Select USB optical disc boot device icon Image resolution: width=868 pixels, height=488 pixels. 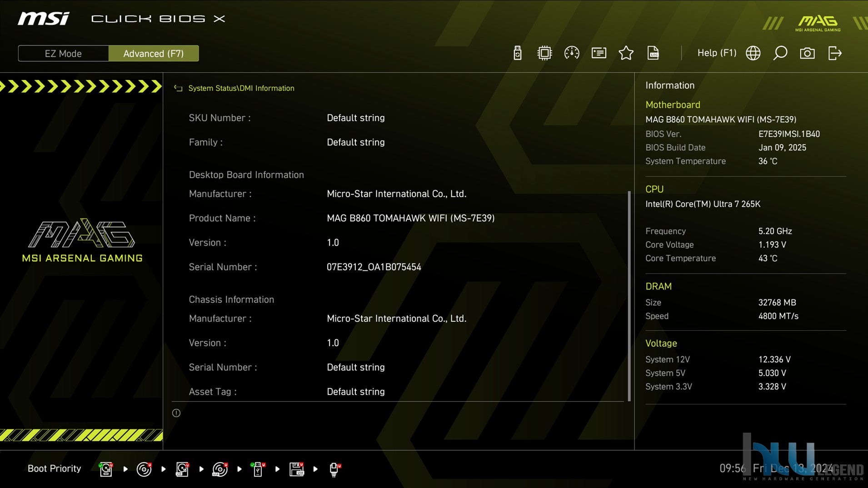[x=220, y=469]
